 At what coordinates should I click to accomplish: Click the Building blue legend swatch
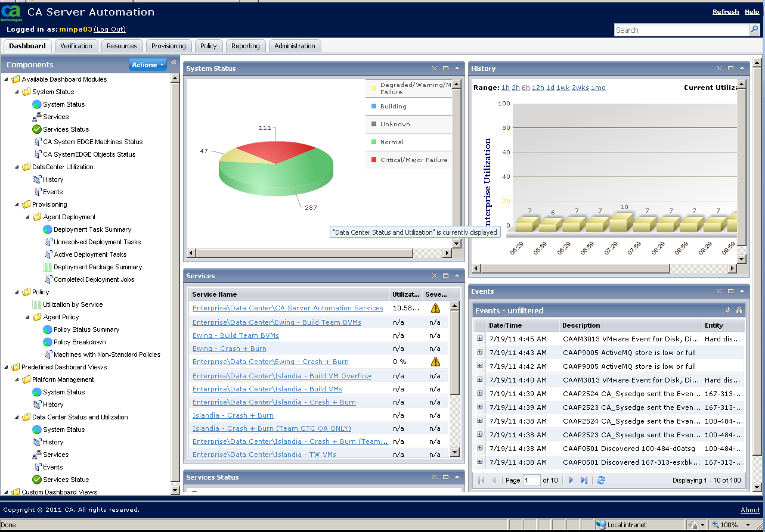[x=374, y=106]
